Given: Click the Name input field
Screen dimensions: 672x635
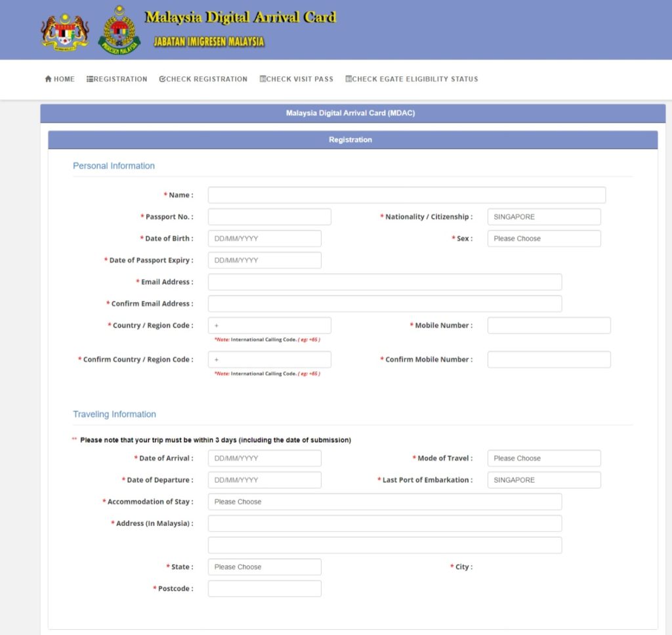Looking at the screenshot, I should [x=406, y=195].
